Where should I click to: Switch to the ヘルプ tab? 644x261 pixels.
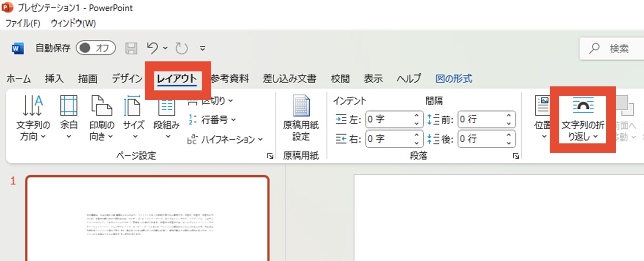tap(409, 79)
